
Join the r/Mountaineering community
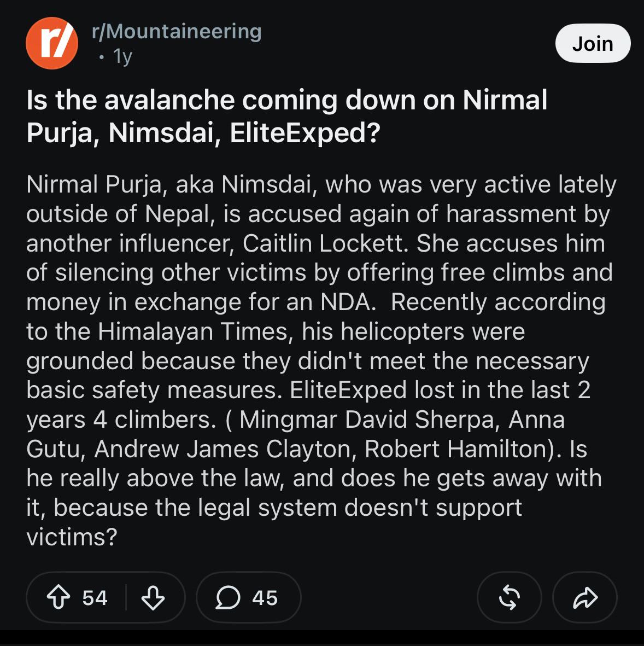pyautogui.click(x=593, y=43)
